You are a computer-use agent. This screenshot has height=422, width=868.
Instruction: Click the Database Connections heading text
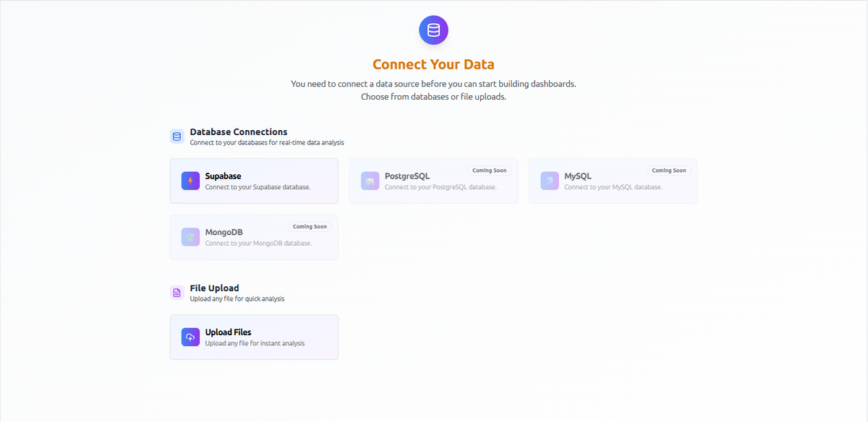click(239, 132)
